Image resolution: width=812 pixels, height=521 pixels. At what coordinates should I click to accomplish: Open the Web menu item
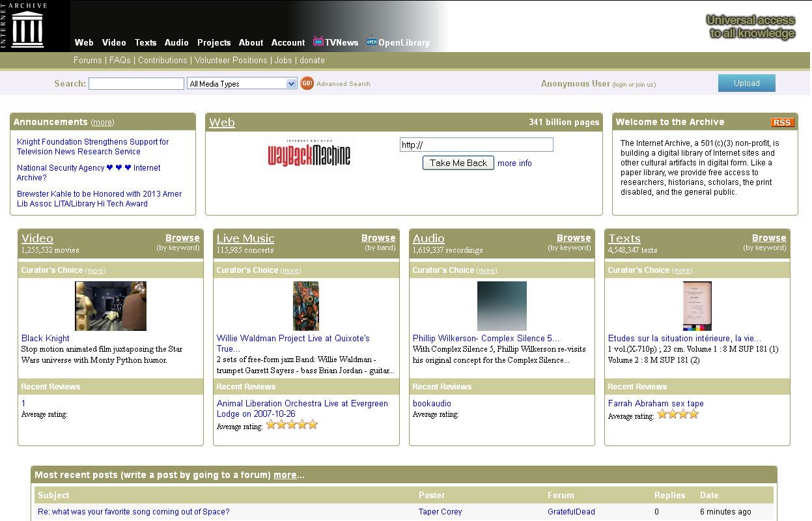coord(84,42)
